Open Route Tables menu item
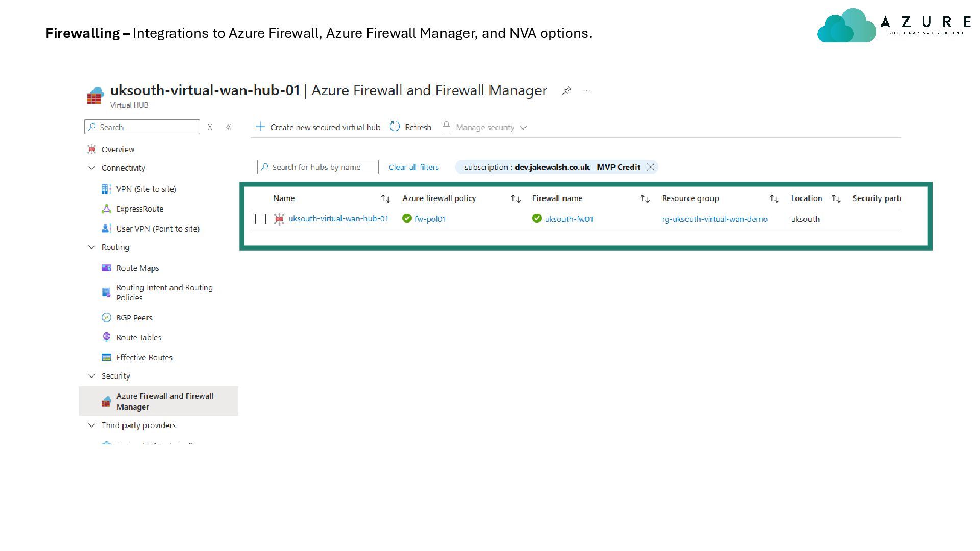The image size is (980, 551). pyautogui.click(x=139, y=337)
